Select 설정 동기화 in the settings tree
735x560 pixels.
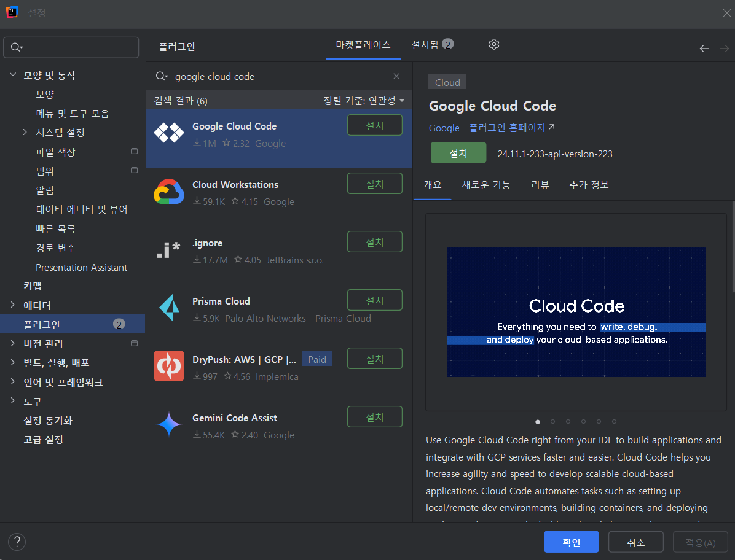coord(48,420)
